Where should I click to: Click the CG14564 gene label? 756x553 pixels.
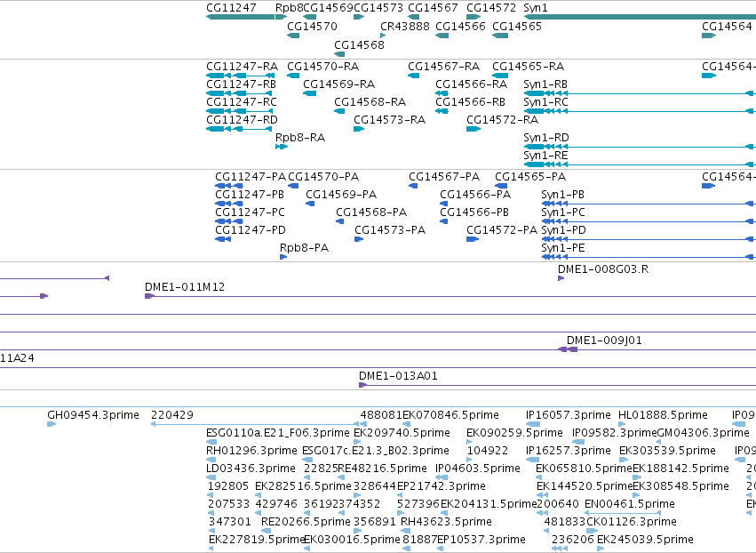click(727, 27)
